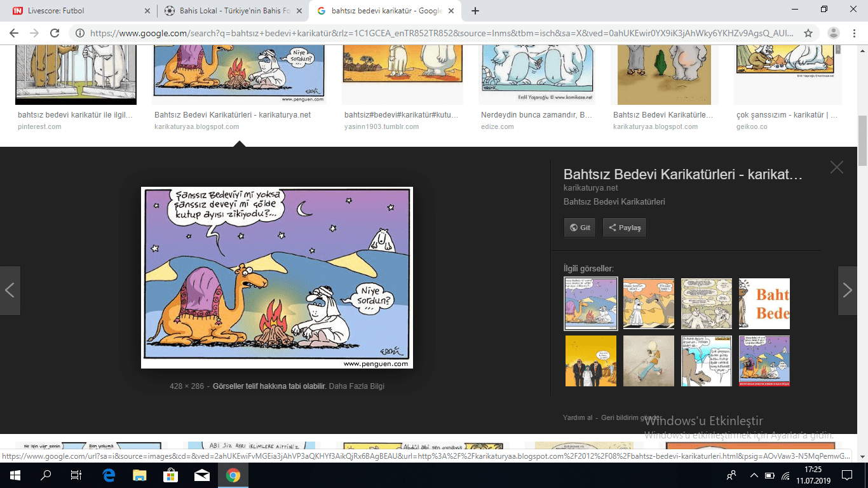Close the Livescore: Futbol tab
Screen dimensions: 868x488
point(147,11)
